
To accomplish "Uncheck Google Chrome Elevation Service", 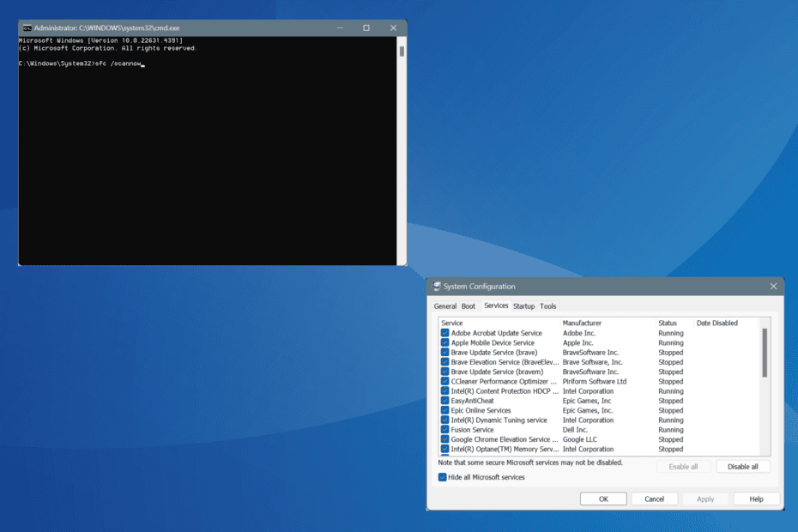I will [444, 439].
